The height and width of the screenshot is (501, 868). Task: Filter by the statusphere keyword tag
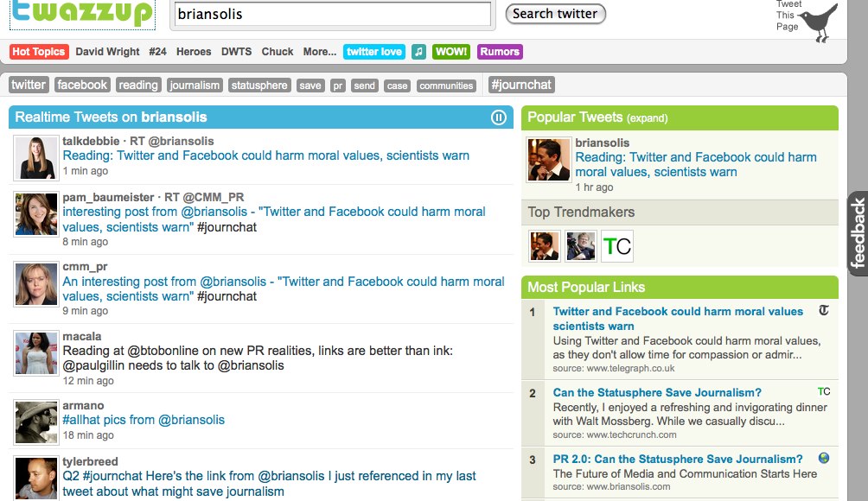pos(259,86)
